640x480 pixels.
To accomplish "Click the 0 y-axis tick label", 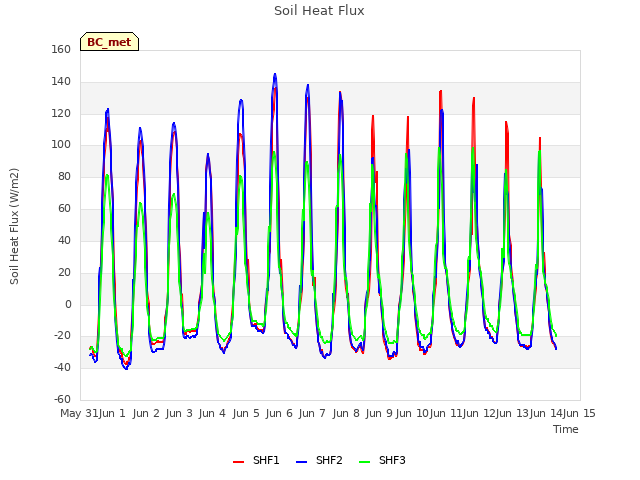I will click(68, 304).
